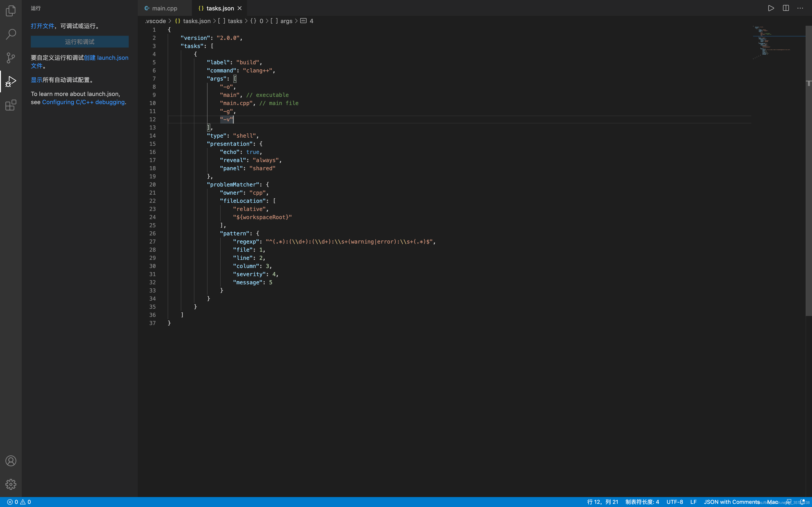Select UTF-8 encoding in status bar
Screen dimensions: 812x507
tap(674, 502)
